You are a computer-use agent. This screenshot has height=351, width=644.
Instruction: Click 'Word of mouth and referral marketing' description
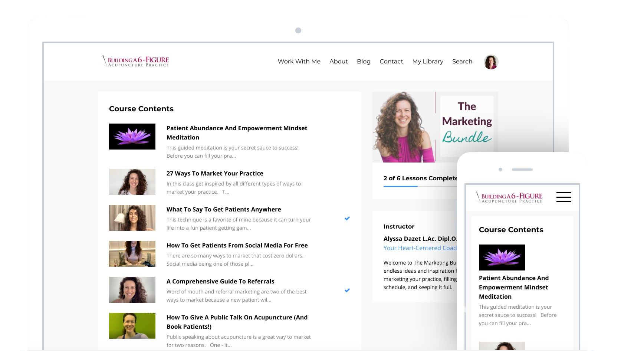(236, 296)
